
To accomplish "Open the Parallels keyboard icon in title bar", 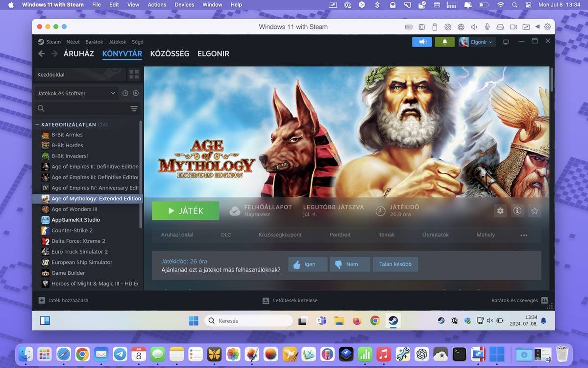I will [x=409, y=27].
